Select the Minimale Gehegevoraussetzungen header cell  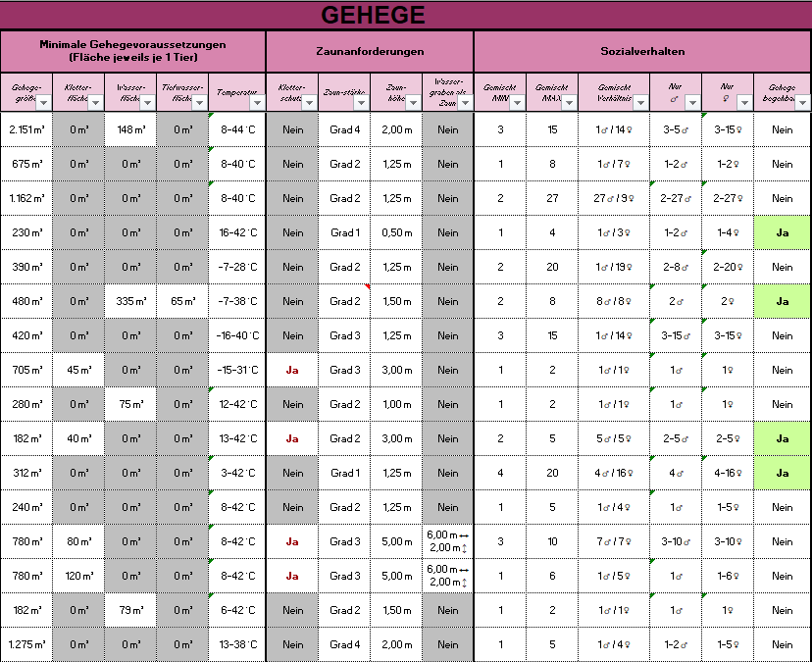coord(132,51)
